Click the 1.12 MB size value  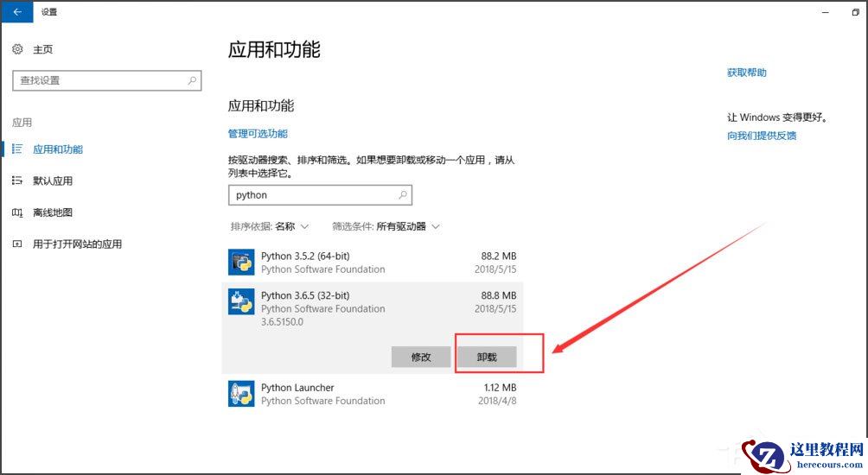[x=500, y=388]
